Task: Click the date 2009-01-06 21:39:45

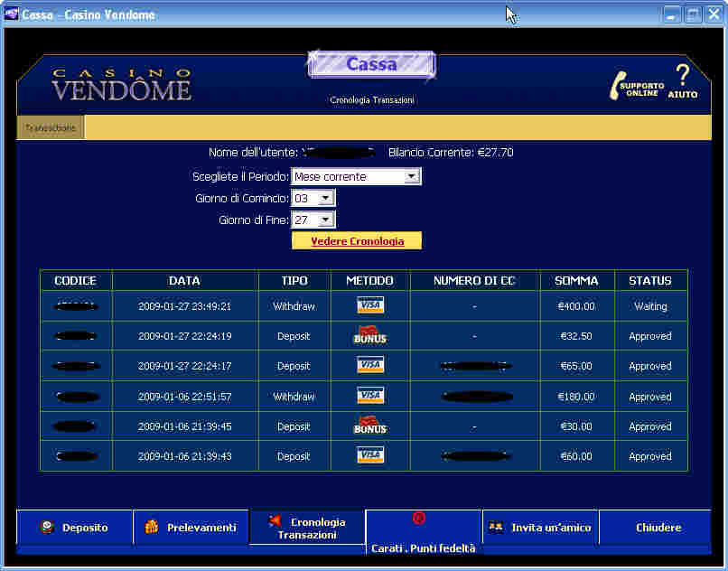Action: [x=184, y=426]
